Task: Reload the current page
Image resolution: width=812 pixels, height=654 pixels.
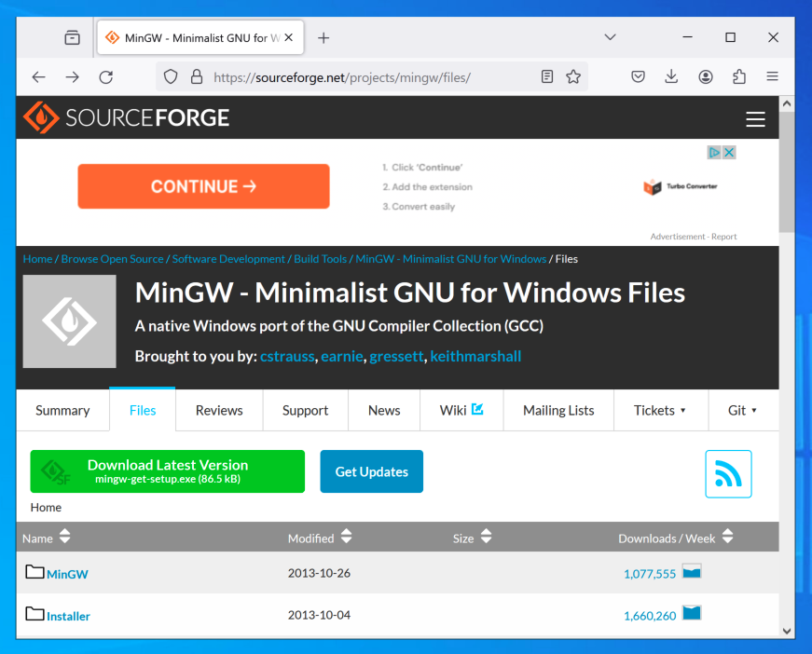Action: click(x=106, y=77)
